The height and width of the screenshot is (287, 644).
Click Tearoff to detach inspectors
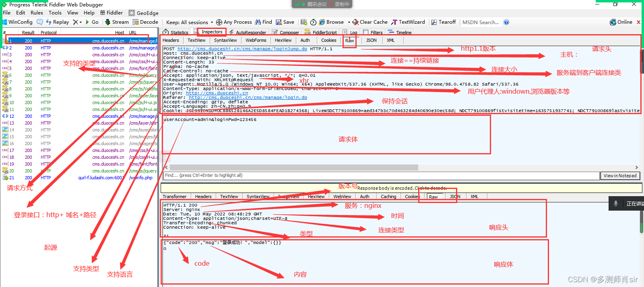point(444,22)
